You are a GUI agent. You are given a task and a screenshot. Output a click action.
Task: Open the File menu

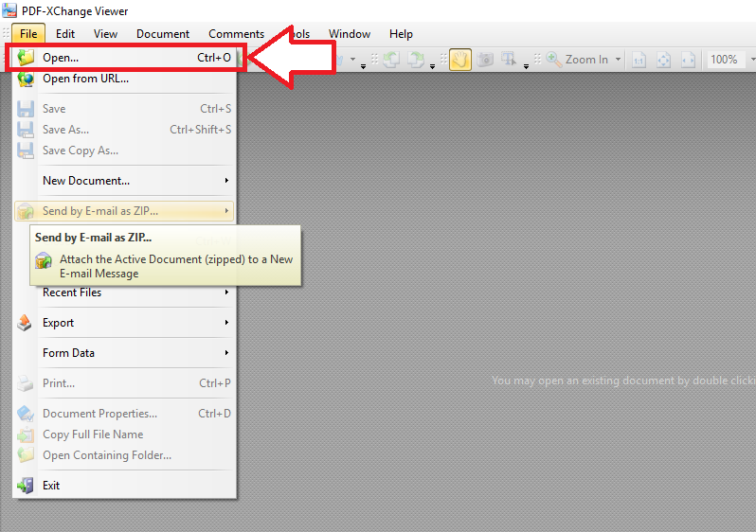click(28, 34)
